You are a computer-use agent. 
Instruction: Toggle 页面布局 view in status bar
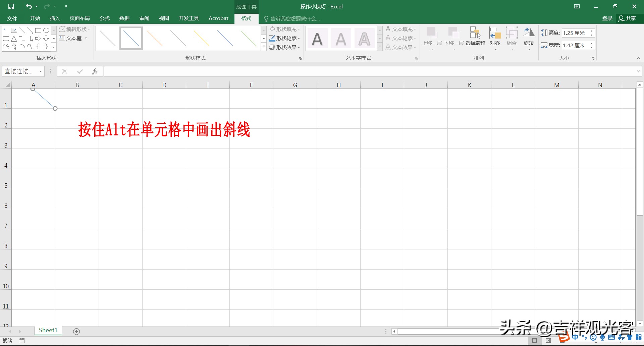click(x=549, y=340)
